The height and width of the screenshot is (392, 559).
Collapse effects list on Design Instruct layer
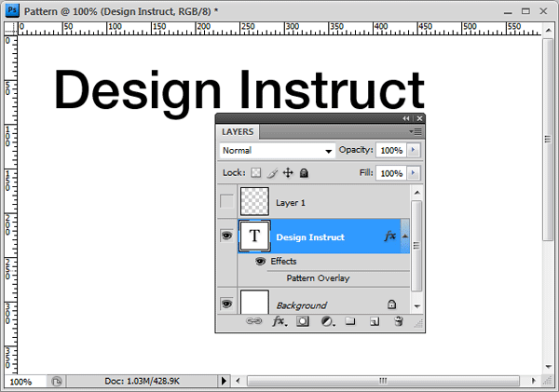[x=405, y=237]
